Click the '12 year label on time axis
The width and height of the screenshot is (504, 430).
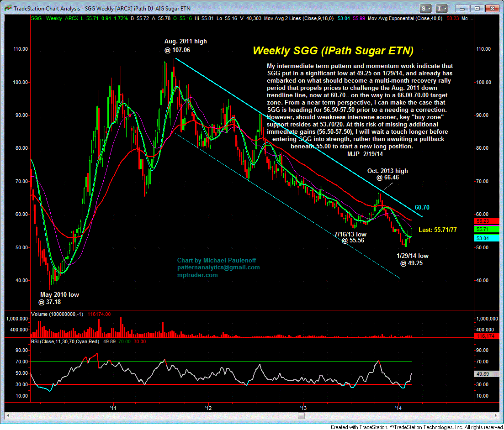point(208,408)
